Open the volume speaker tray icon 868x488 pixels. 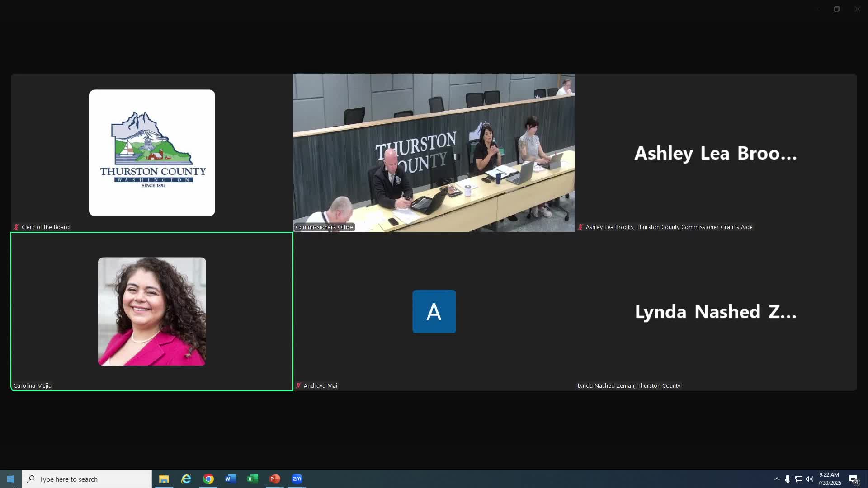point(809,479)
